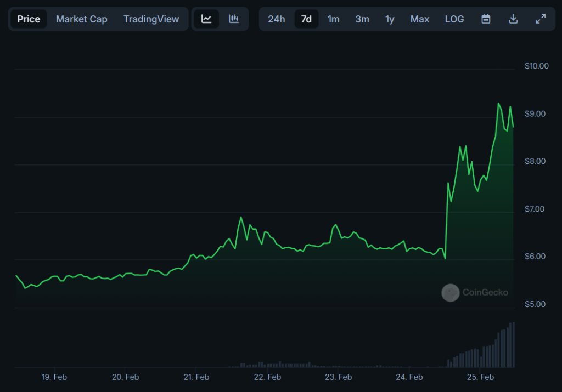562x392 pixels.
Task: Switch to candlestick chart icon
Action: (x=234, y=19)
